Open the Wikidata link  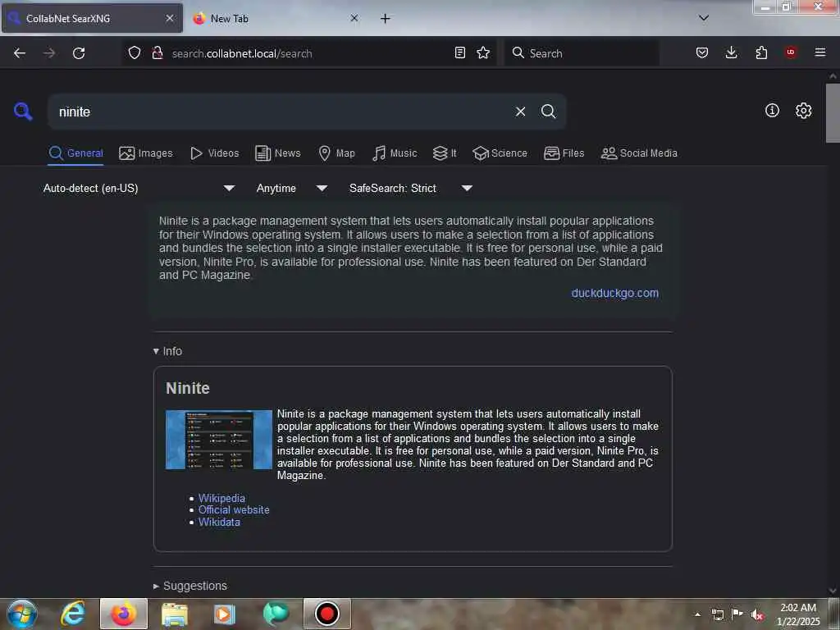tap(219, 523)
